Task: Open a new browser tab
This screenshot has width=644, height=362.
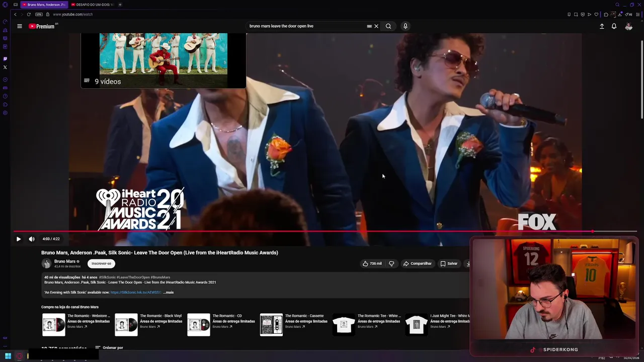Action: [120, 5]
